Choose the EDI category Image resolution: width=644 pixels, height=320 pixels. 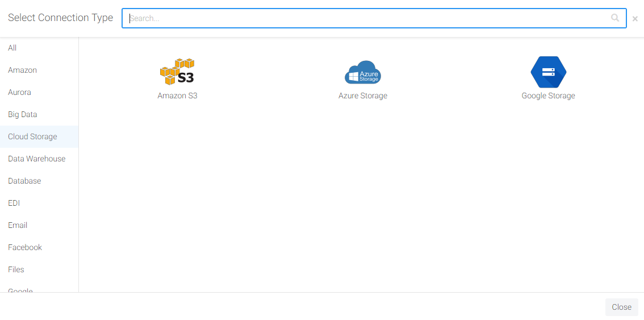(x=39, y=203)
